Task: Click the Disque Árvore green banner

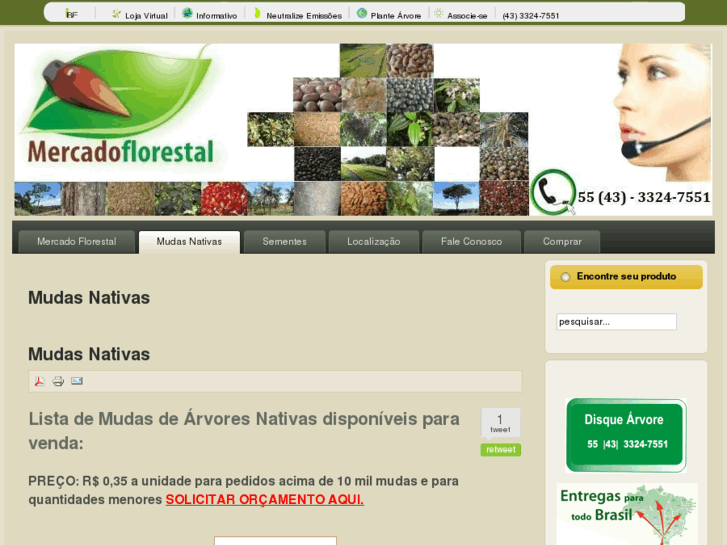Action: click(x=625, y=435)
